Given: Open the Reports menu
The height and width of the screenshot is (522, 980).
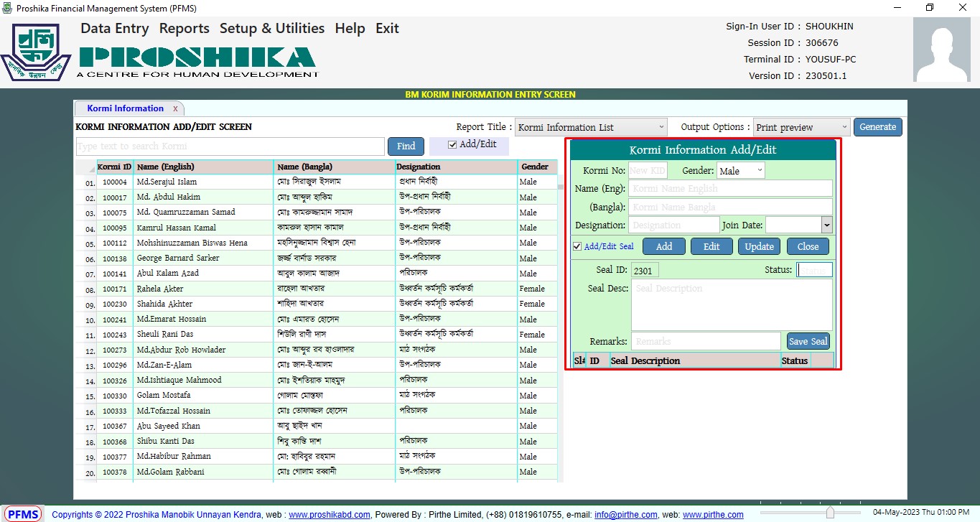Looking at the screenshot, I should 185,29.
